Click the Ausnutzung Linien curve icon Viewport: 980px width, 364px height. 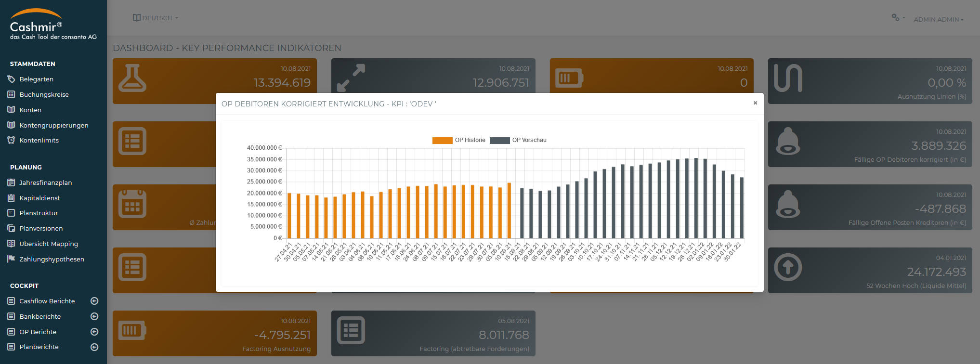pyautogui.click(x=788, y=78)
